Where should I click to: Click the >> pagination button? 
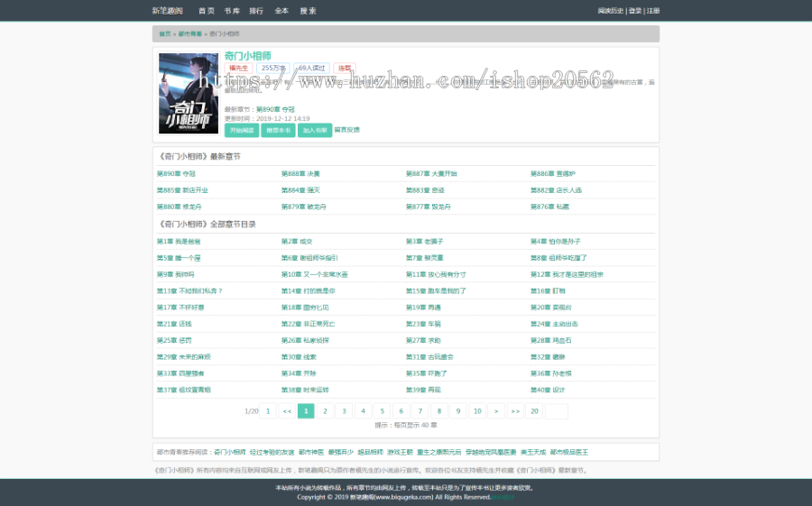[515, 411]
